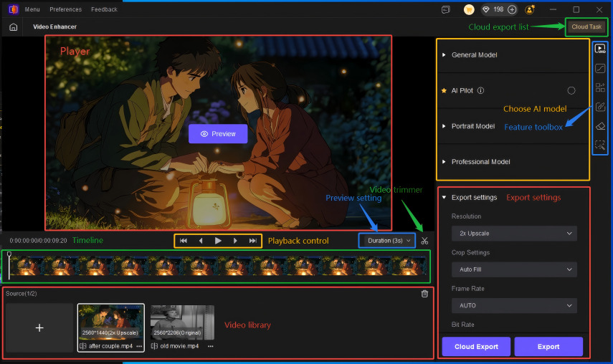Image resolution: width=613 pixels, height=364 pixels.
Task: Select the old movie.mp4 thumbnail
Action: (x=183, y=322)
